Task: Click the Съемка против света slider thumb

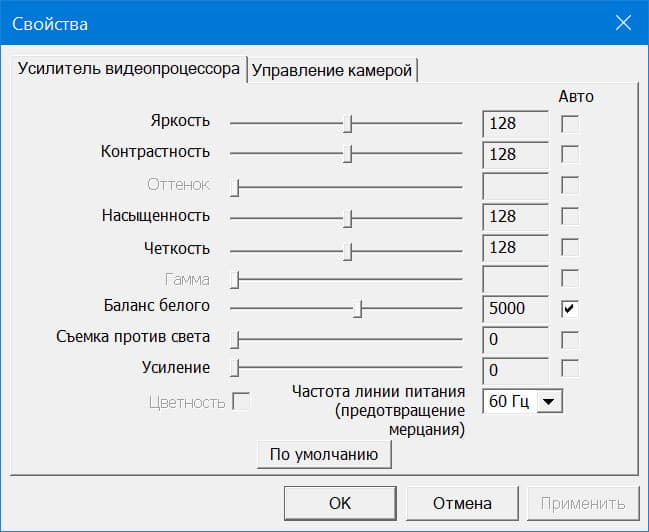Action: click(235, 339)
